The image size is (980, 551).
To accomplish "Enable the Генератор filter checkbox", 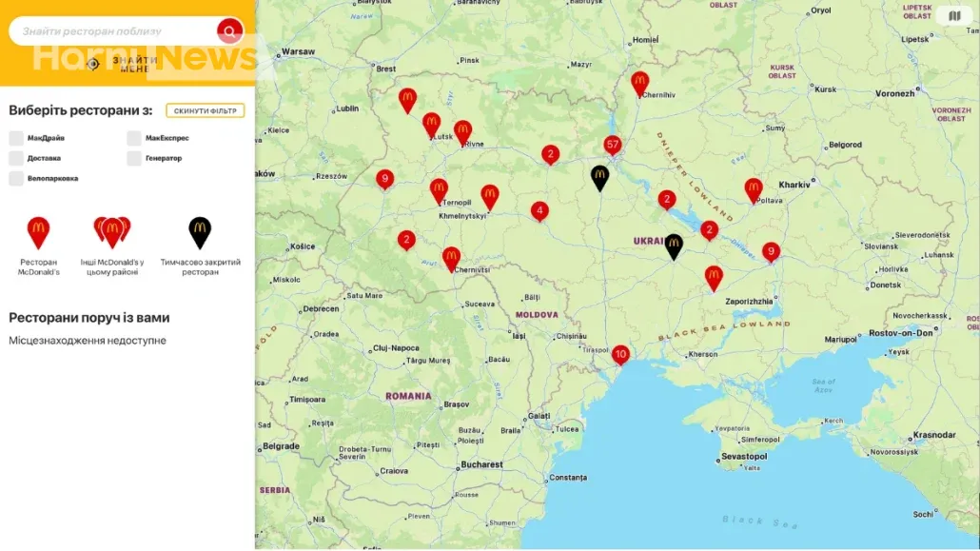I will [x=134, y=158].
